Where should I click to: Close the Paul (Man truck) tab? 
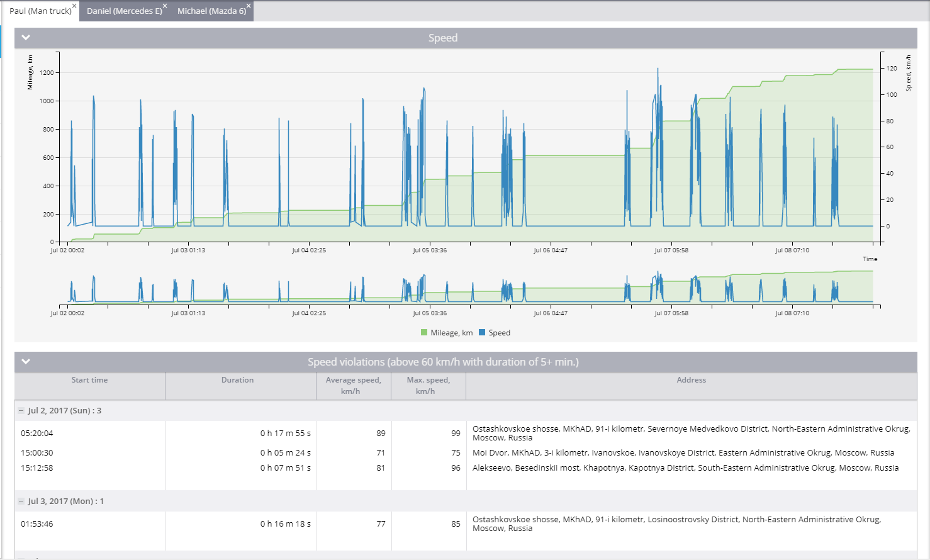click(x=74, y=6)
